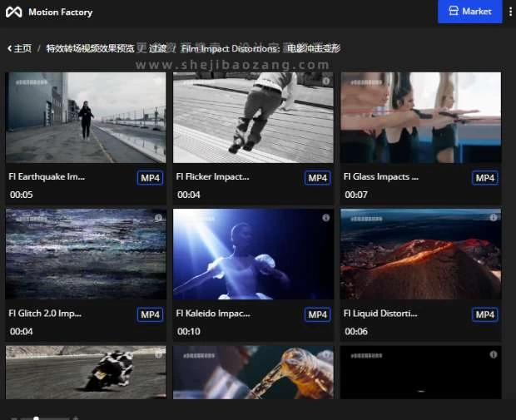This screenshot has height=420, width=516.
Task: Select the FI Earthquake Impact thumbnail
Action: pos(86,117)
